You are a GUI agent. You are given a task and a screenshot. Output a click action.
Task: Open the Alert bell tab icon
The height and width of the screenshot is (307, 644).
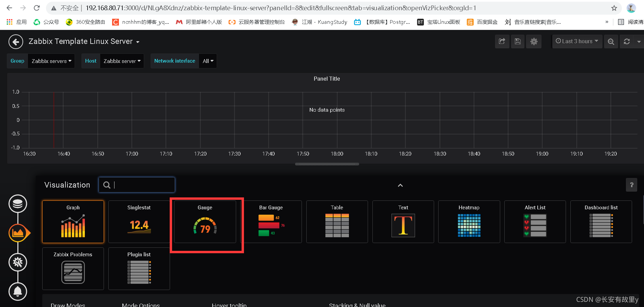pos(18,292)
